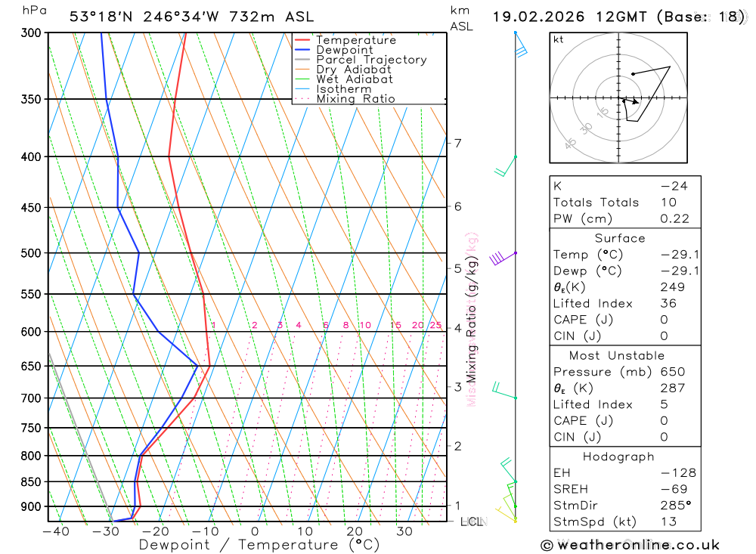756x554 pixels.
Task: Click the 700 hPa wind barb
Action: click(x=504, y=391)
